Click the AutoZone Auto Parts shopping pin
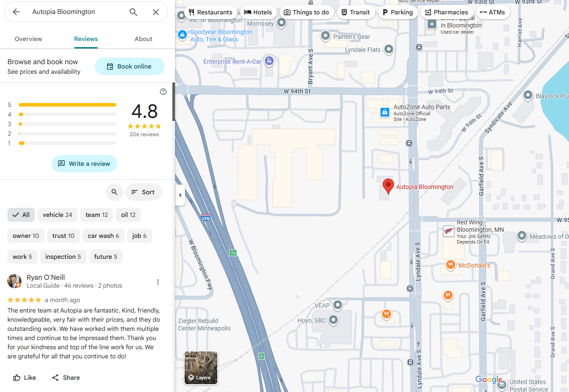This screenshot has width=569, height=392. click(x=384, y=113)
